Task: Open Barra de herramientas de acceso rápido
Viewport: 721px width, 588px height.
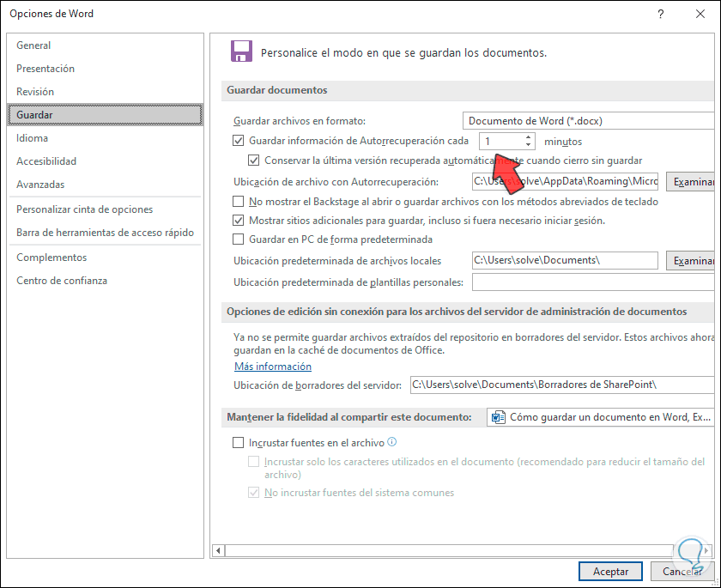Action: pos(106,233)
